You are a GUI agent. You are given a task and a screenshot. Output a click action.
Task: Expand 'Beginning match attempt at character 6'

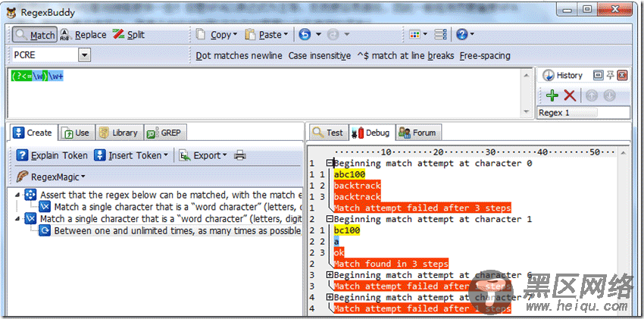point(330,275)
